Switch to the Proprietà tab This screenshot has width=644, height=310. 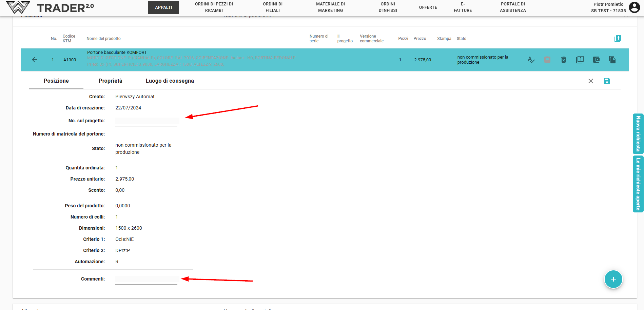(x=110, y=81)
